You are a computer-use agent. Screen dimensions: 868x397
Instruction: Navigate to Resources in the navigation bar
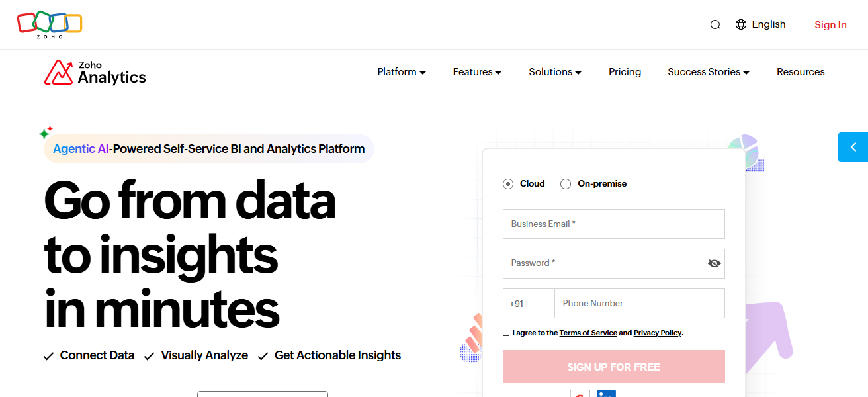[x=801, y=72]
